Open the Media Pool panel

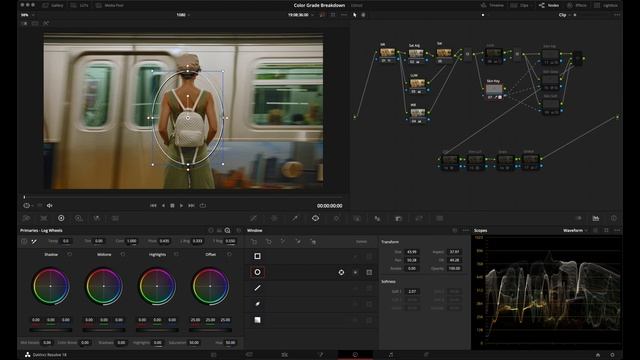point(109,5)
